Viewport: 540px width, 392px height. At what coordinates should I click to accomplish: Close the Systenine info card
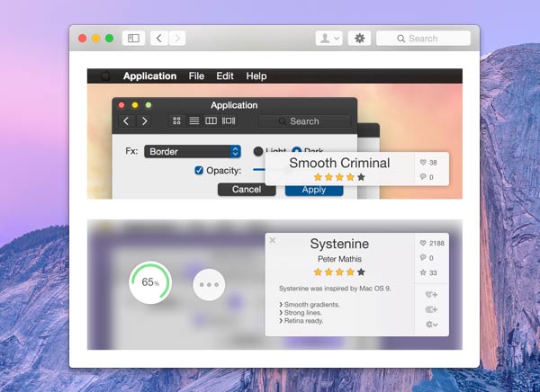coord(273,240)
